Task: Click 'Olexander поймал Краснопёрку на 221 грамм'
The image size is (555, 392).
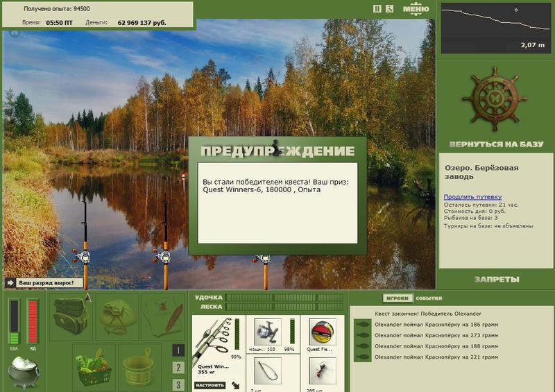Action: (x=436, y=357)
